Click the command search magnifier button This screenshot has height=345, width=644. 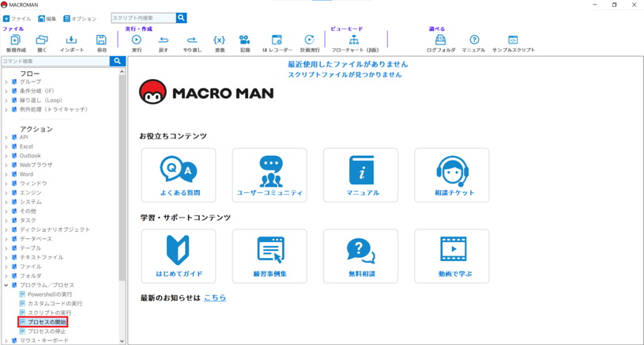click(x=118, y=61)
